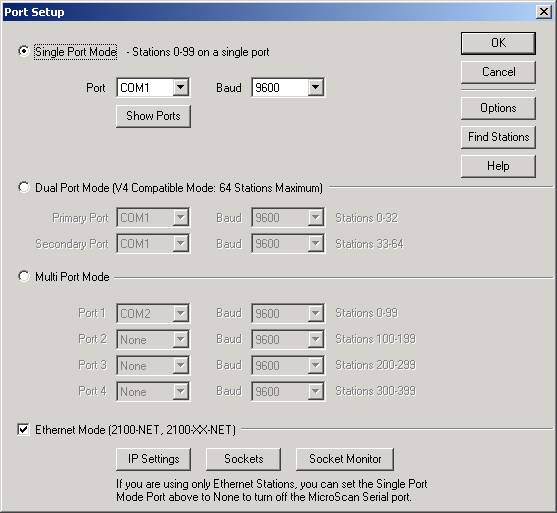The width and height of the screenshot is (557, 513).
Task: Expand the single-port 9600 Baud dropdown
Action: (x=315, y=87)
